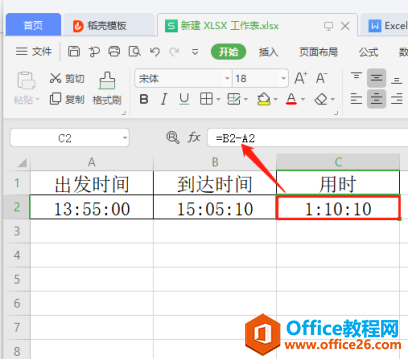Open the font name 宋体 dropdown

(x=227, y=79)
